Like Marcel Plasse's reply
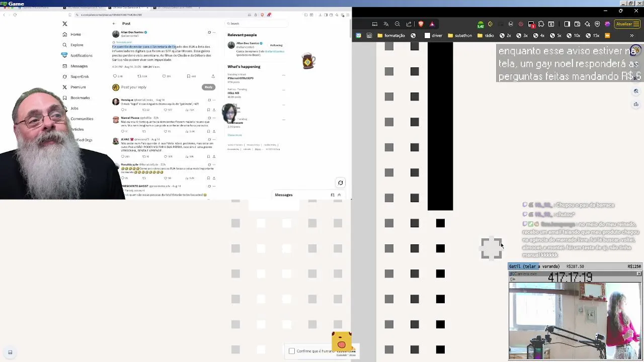 coord(166,131)
